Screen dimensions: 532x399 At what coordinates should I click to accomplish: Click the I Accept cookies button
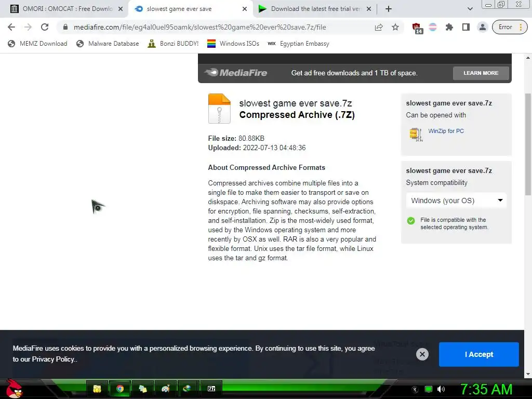point(478,354)
